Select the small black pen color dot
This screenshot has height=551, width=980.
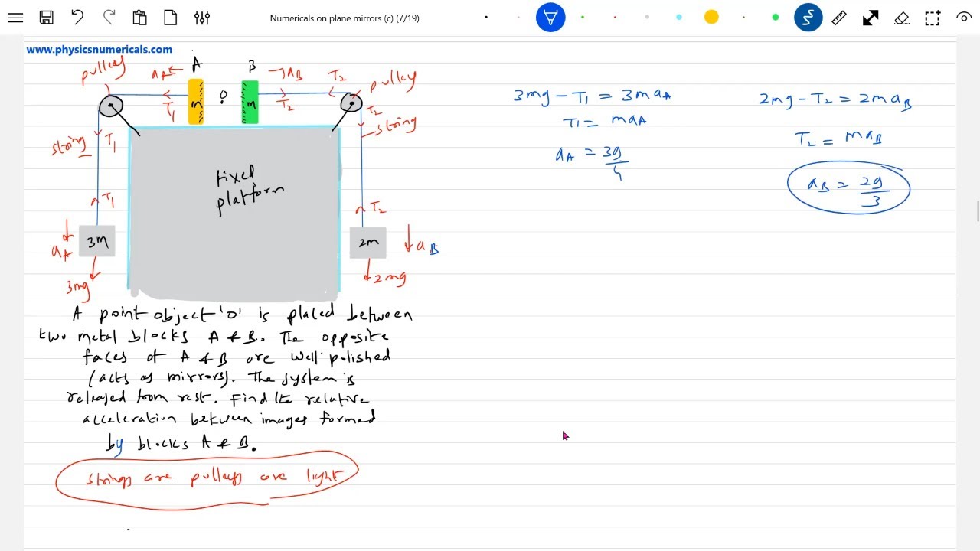(x=485, y=18)
